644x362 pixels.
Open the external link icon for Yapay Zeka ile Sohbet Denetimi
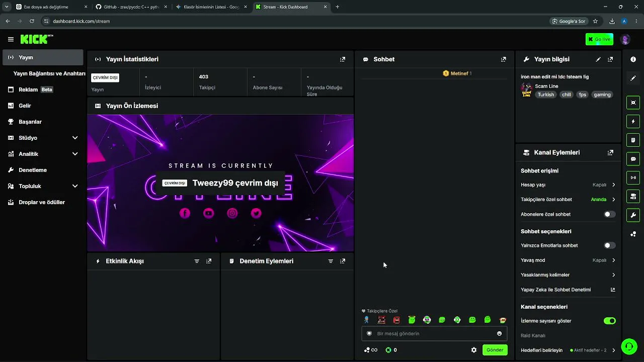pos(613,290)
